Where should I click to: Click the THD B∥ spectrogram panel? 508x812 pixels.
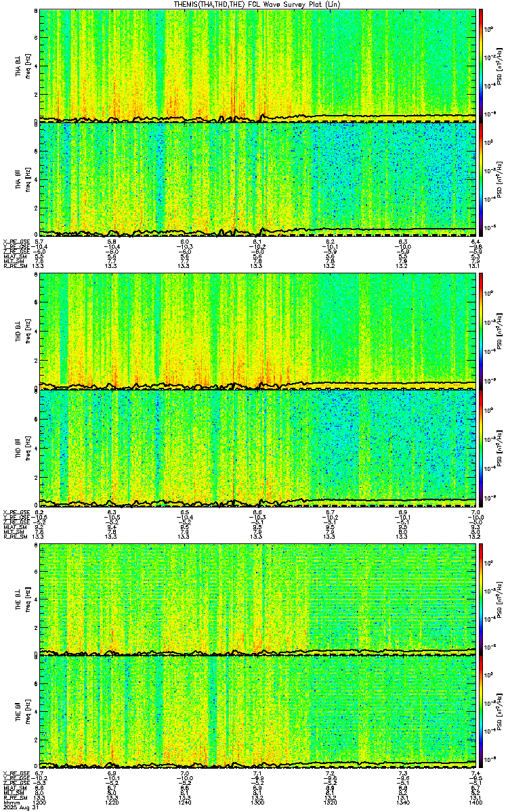pos(257,446)
